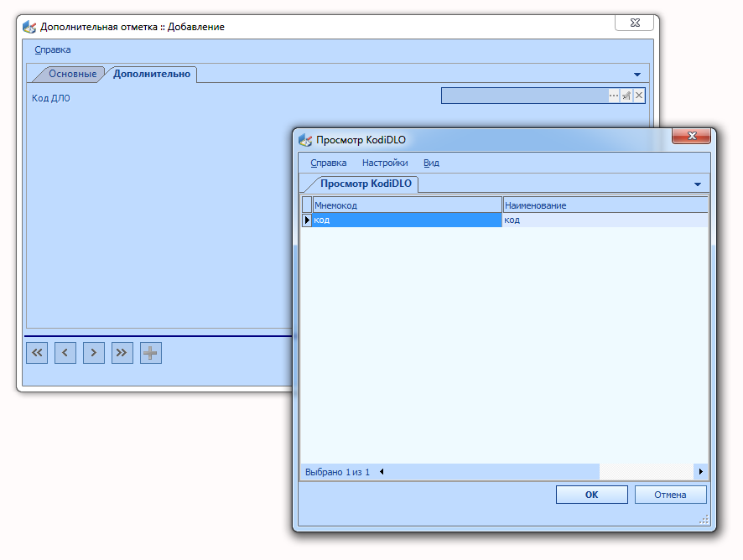
Task: Go to previous record arrow button
Action: pos(65,353)
